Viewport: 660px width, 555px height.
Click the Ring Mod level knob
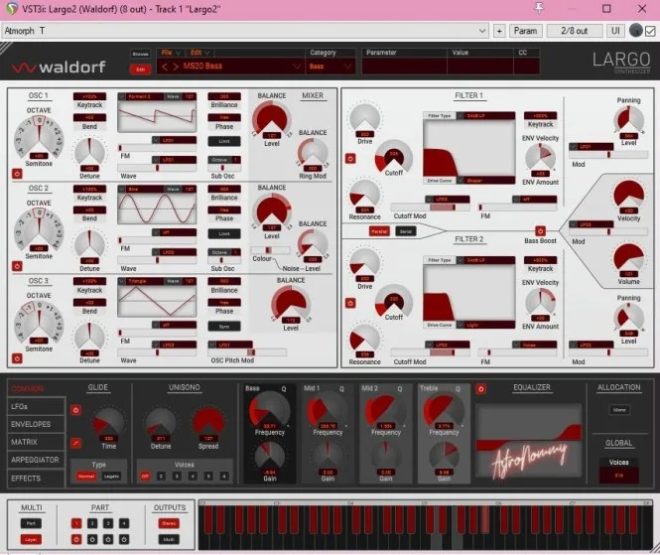(x=313, y=153)
